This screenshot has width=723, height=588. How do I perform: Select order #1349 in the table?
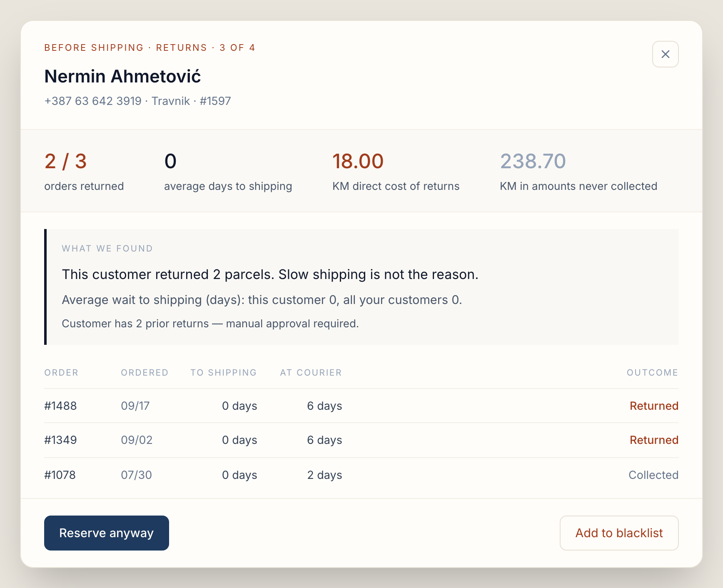tap(60, 440)
